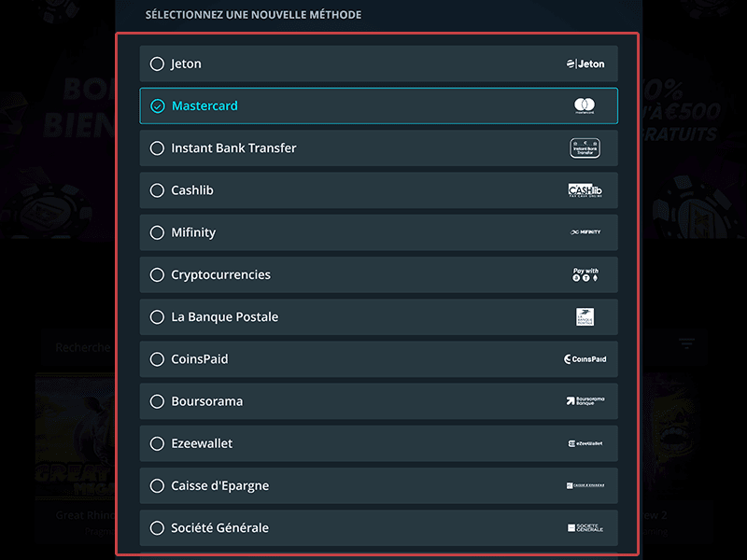747x560 pixels.
Task: Click the Jeton logo icon
Action: pyautogui.click(x=585, y=63)
